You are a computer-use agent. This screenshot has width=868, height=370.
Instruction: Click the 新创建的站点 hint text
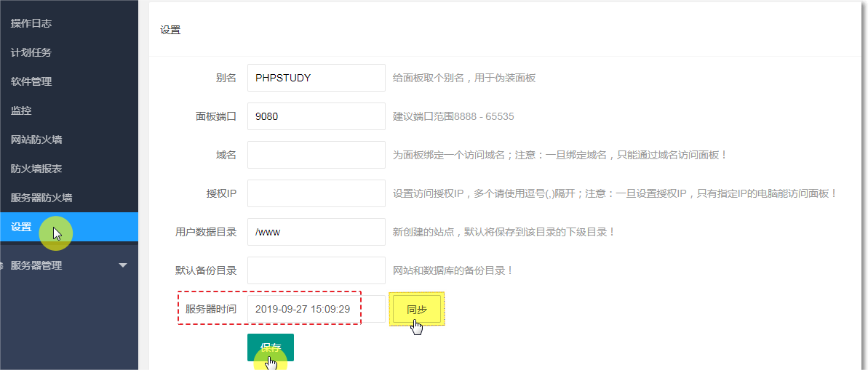pos(503,232)
